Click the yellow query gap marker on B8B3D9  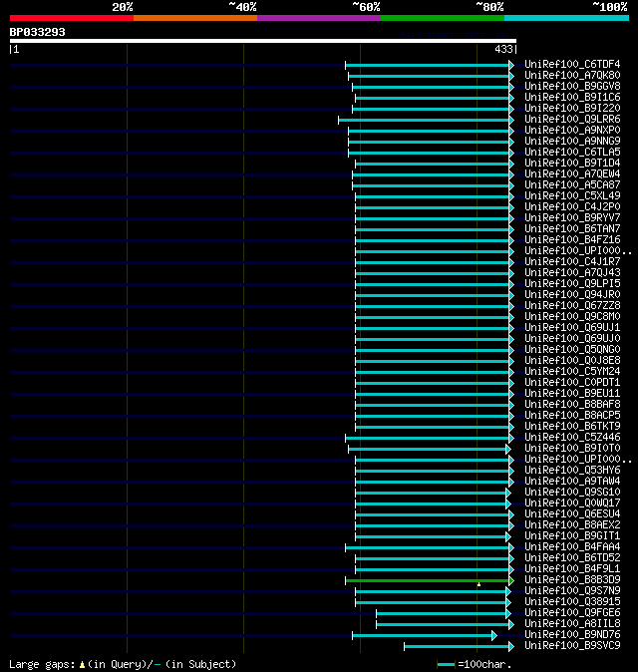tap(478, 584)
